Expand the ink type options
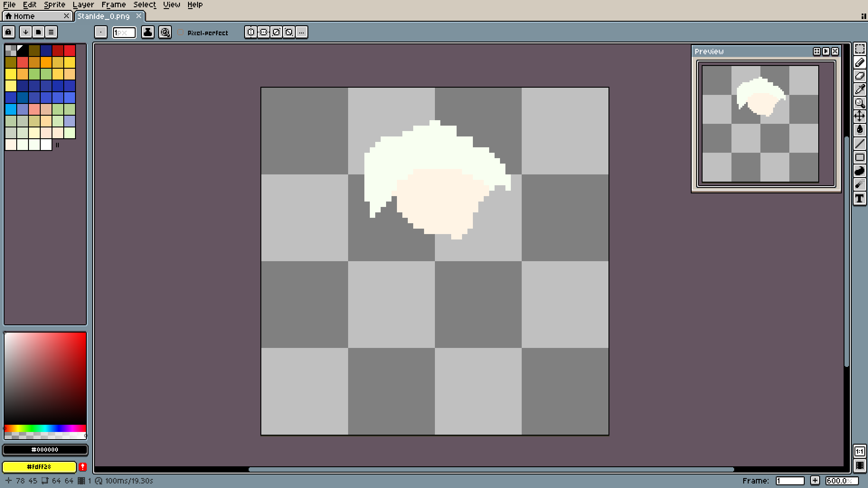 point(147,32)
